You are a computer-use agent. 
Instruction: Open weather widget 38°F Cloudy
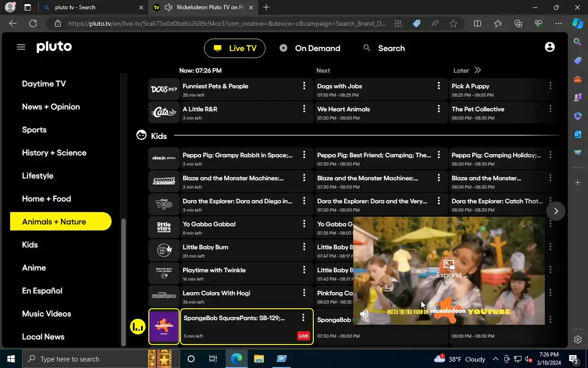pyautogui.click(x=459, y=359)
